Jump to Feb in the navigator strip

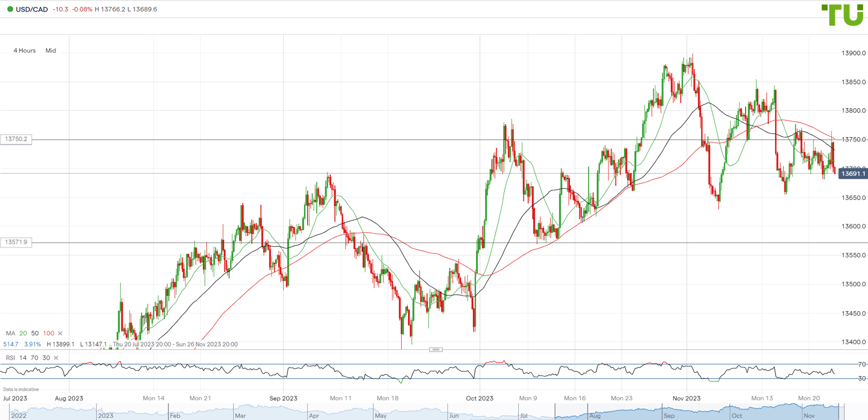[175, 415]
